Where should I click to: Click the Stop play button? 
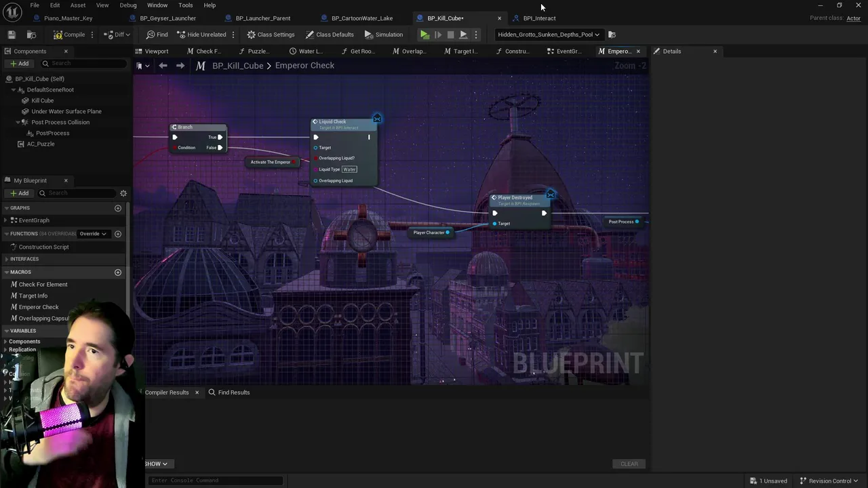coord(450,35)
